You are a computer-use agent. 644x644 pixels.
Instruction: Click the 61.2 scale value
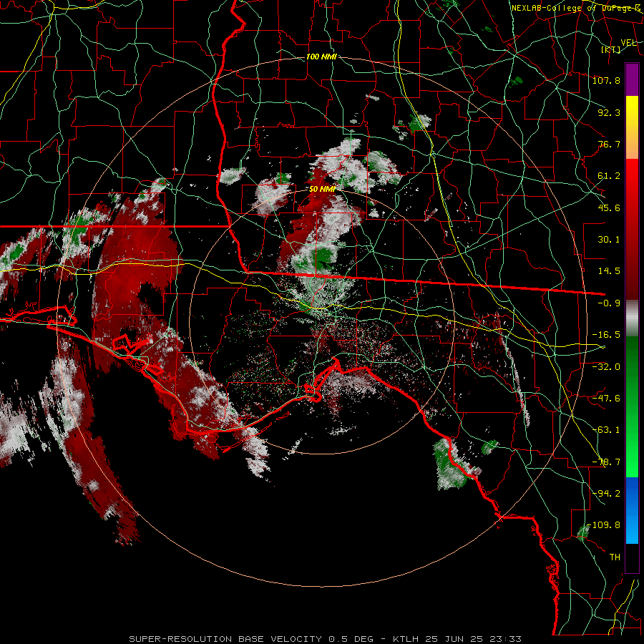pyautogui.click(x=609, y=176)
